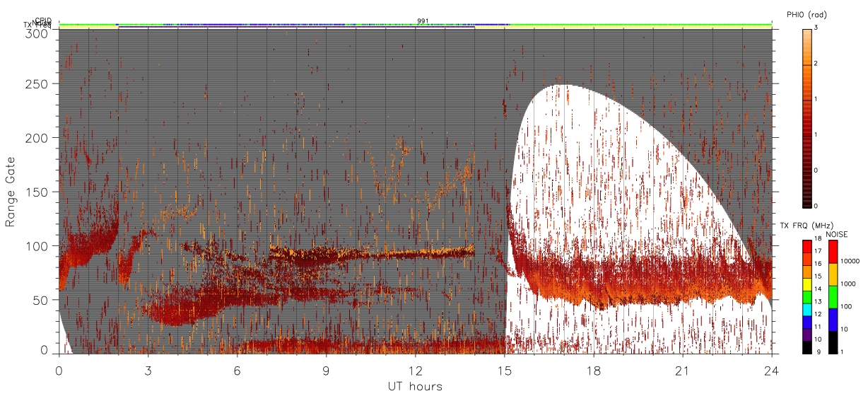Click the 'UT hours' x-axis label
The height and width of the screenshot is (401, 868).
point(414,386)
